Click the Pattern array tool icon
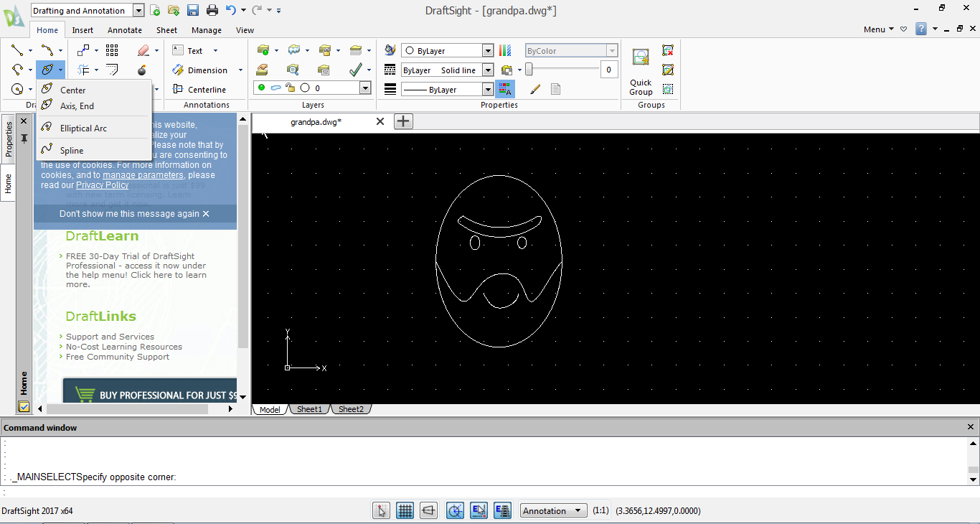Viewport: 980px width, 524px height. tap(112, 50)
